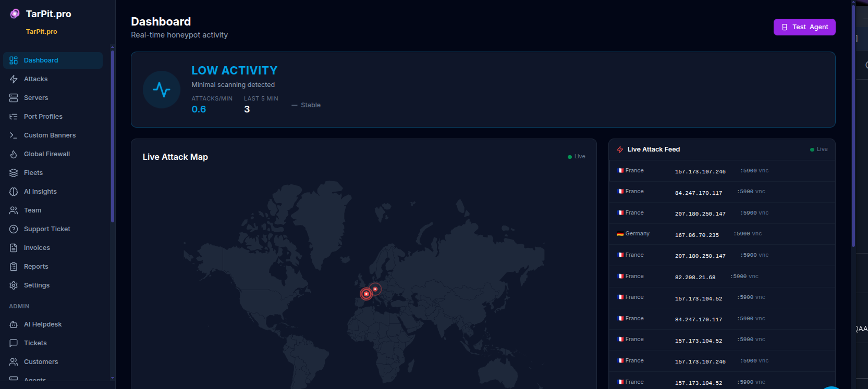This screenshot has width=868, height=389.
Task: Click the Live indicator on Attack Map
Action: (577, 157)
